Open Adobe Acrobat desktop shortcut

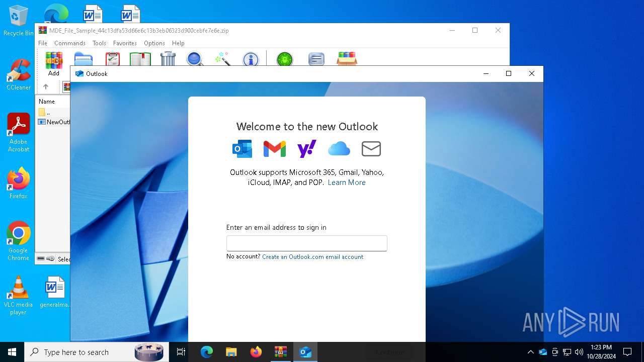(19, 133)
